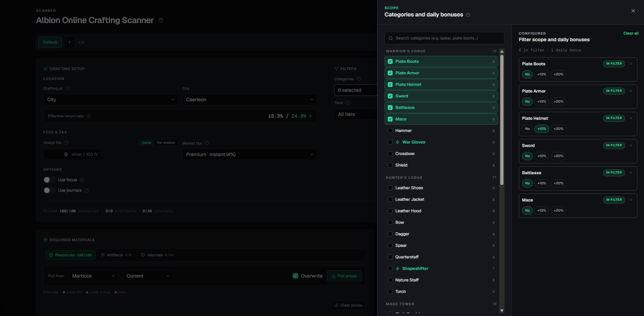The image size is (644, 316).
Task: Click the search magnifier icon in category search
Action: tap(391, 38)
